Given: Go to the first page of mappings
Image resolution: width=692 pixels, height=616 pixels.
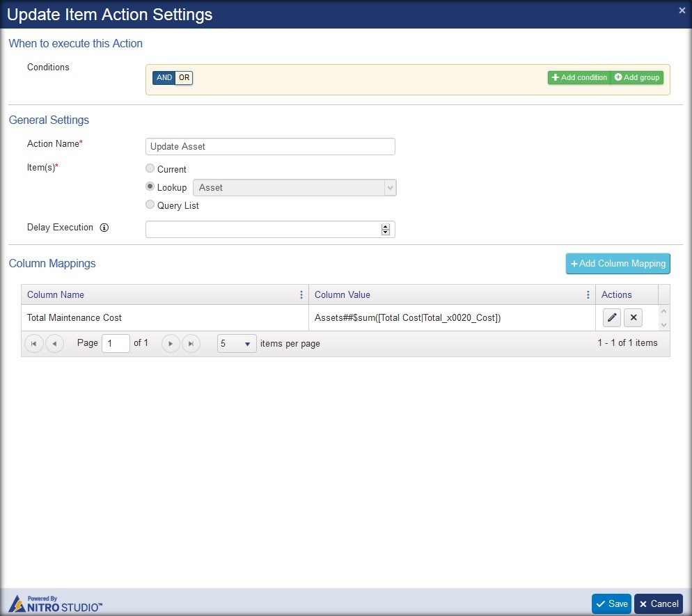Looking at the screenshot, I should pyautogui.click(x=34, y=343).
